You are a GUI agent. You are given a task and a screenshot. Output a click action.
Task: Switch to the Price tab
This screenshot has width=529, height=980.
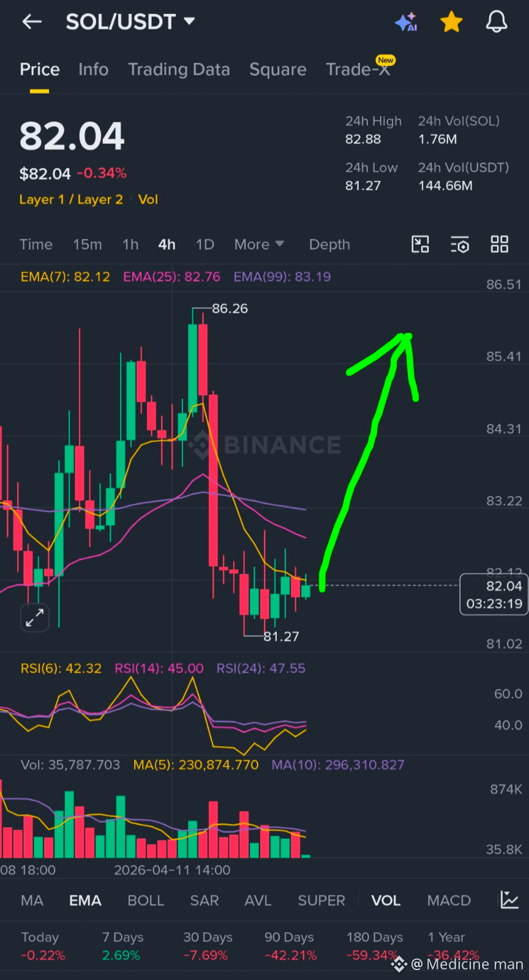pos(40,70)
